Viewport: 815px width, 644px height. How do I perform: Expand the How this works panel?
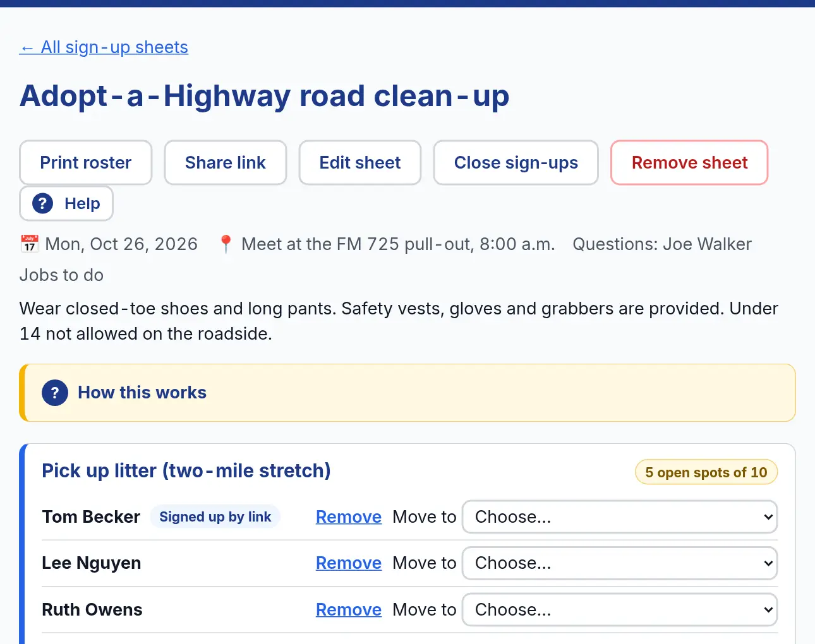[407, 393]
